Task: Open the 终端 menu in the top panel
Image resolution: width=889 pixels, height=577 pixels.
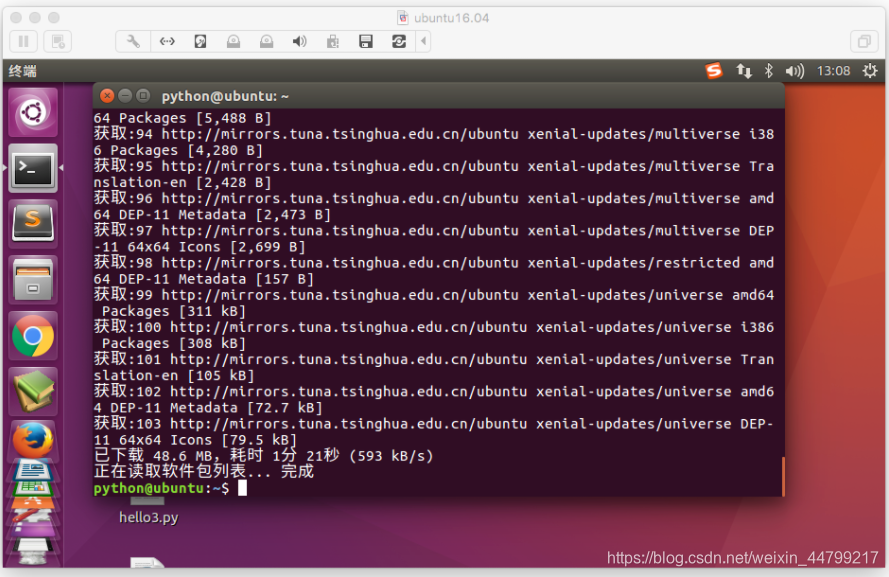Action: [25, 71]
